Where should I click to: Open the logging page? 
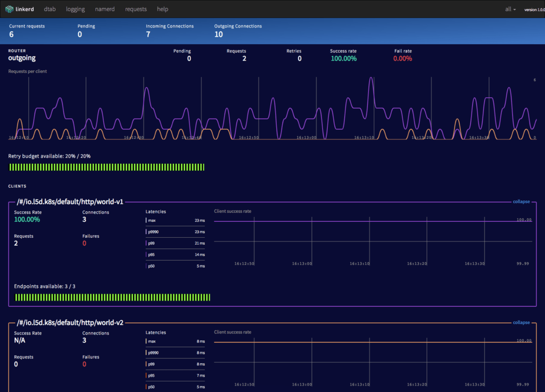pyautogui.click(x=75, y=9)
